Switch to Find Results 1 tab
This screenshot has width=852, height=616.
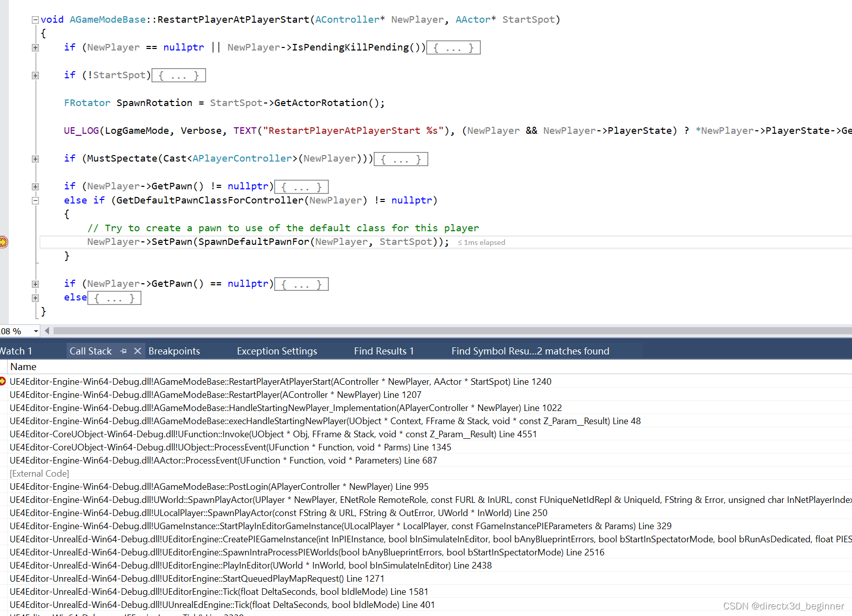click(x=384, y=351)
